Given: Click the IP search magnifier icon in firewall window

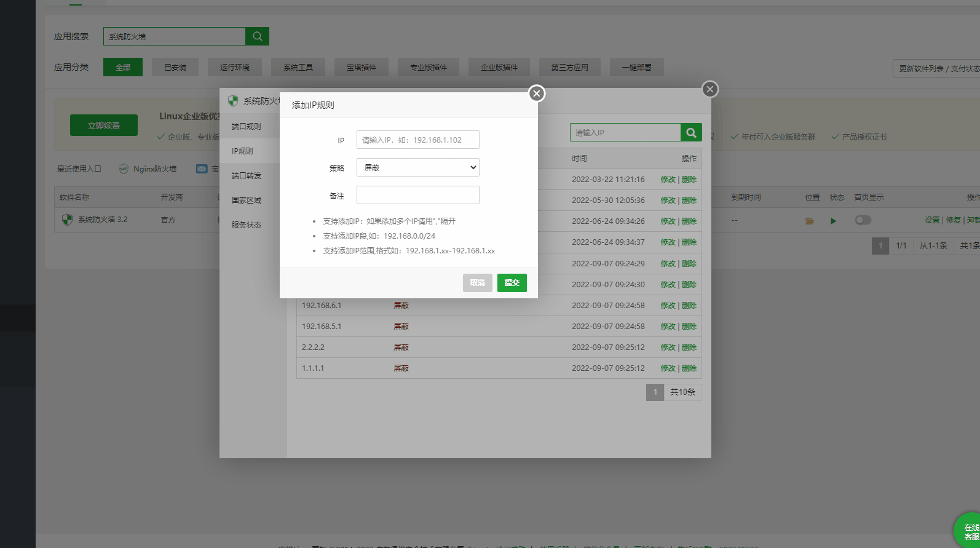Looking at the screenshot, I should coord(691,132).
